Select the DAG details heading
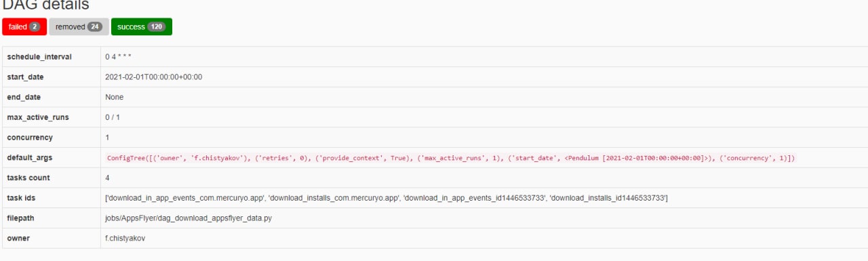This screenshot has height=261, width=868. (46, 5)
